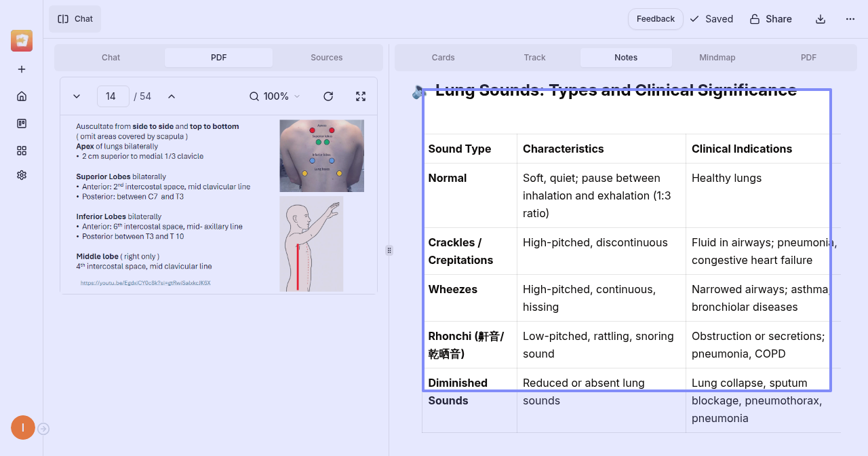Click the download icon in header

coord(821,19)
